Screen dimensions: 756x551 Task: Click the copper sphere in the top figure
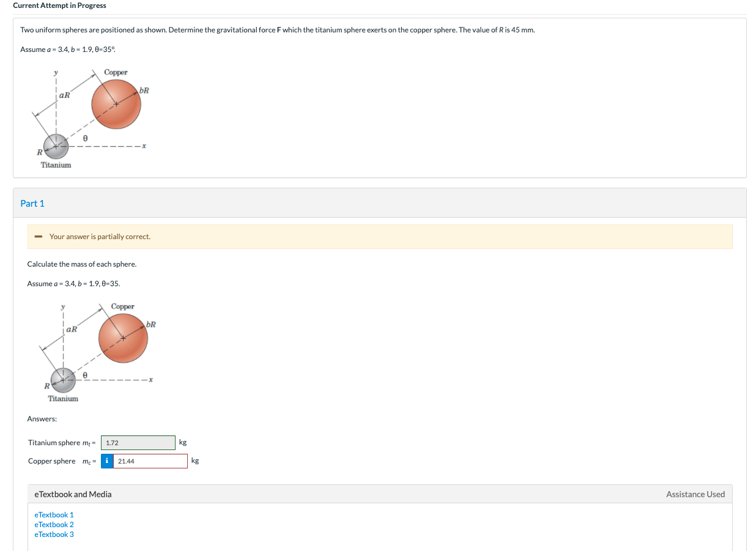click(116, 104)
